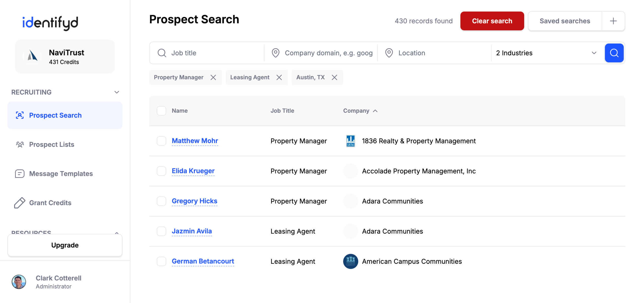This screenshot has width=644, height=303.
Task: Click the plus icon beside Saved searches
Action: click(x=613, y=21)
